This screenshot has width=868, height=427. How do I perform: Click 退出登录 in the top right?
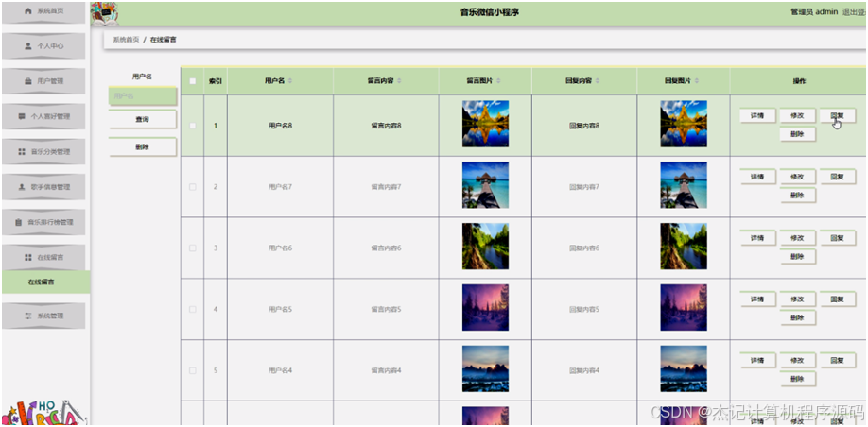(855, 11)
